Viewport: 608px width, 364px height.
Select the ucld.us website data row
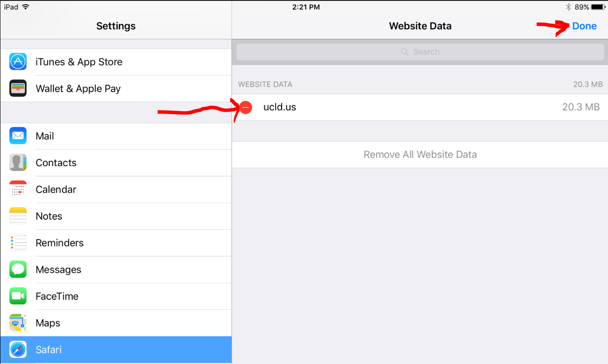click(407, 107)
